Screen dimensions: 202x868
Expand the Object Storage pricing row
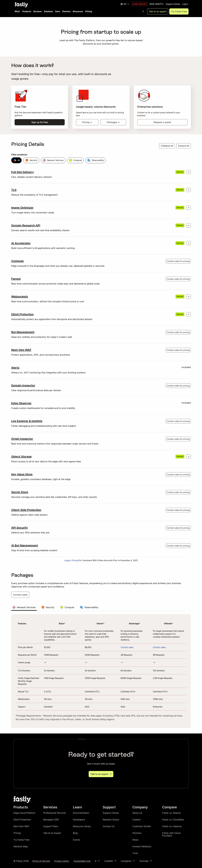[189, 457]
